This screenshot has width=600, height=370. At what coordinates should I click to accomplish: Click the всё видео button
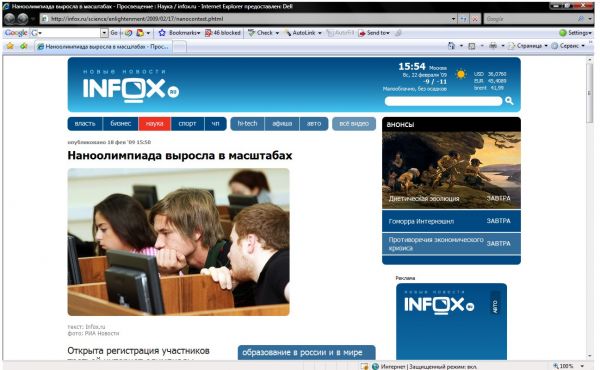pyautogui.click(x=354, y=124)
